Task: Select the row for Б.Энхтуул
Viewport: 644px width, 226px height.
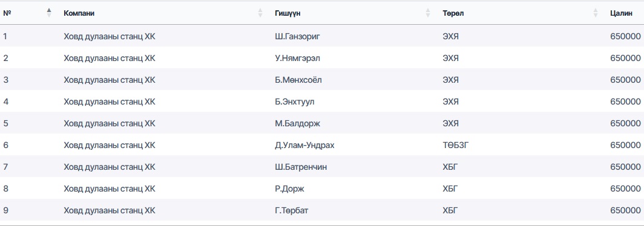Action: tap(322, 102)
